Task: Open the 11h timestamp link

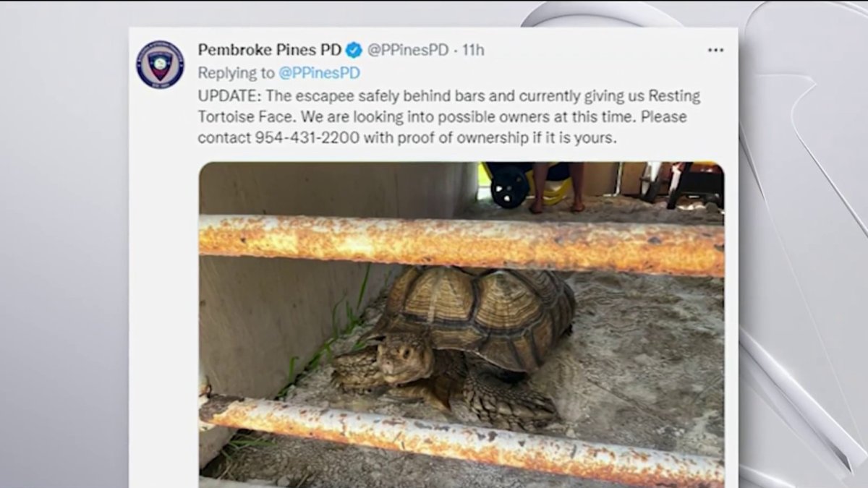Action: tap(473, 50)
